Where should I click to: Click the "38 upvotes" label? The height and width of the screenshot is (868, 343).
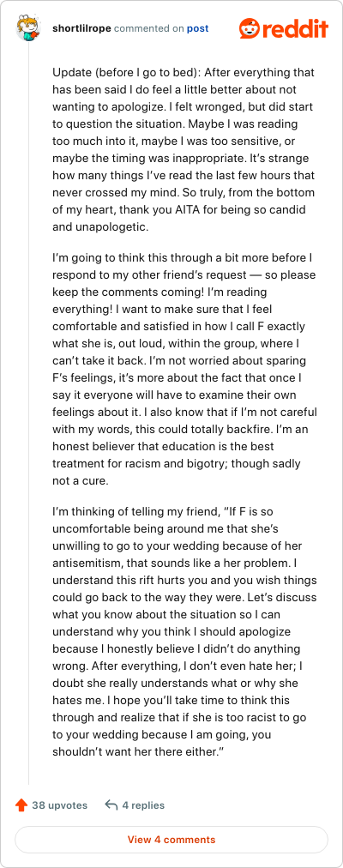click(60, 805)
